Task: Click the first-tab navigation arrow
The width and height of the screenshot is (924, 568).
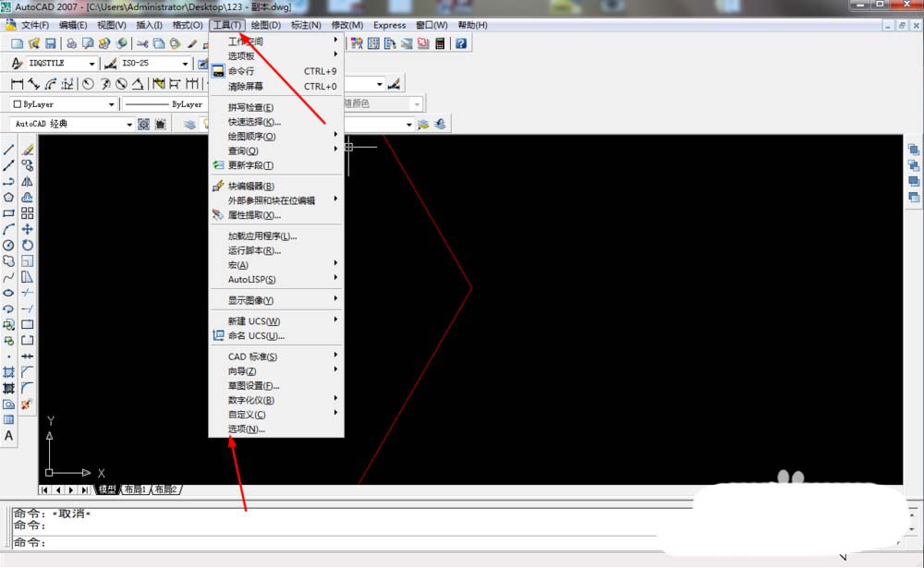Action: click(45, 489)
